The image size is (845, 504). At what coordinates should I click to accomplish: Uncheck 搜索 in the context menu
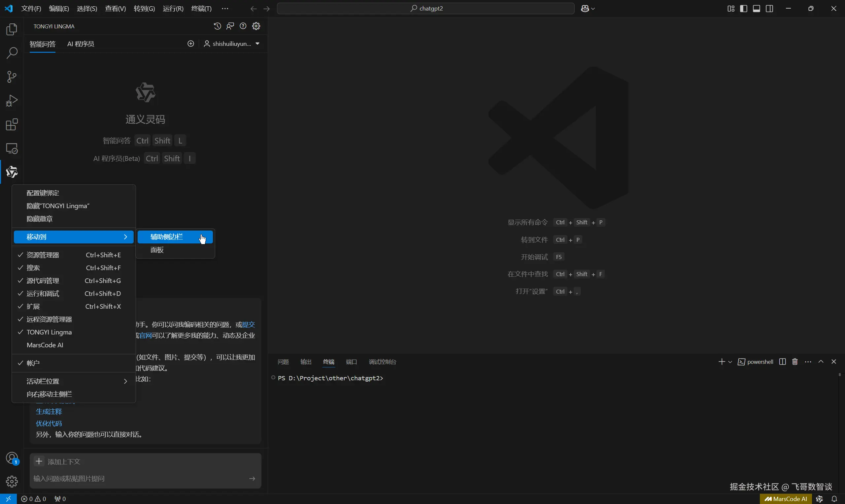(33, 268)
